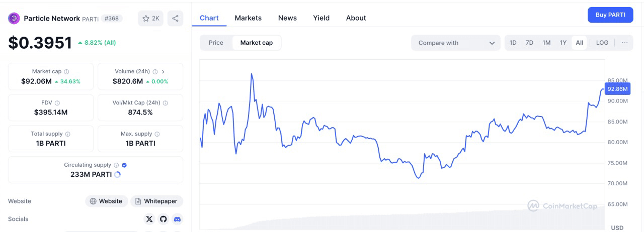Open the X (Twitter) social icon
The image size is (644, 232).
(x=149, y=219)
